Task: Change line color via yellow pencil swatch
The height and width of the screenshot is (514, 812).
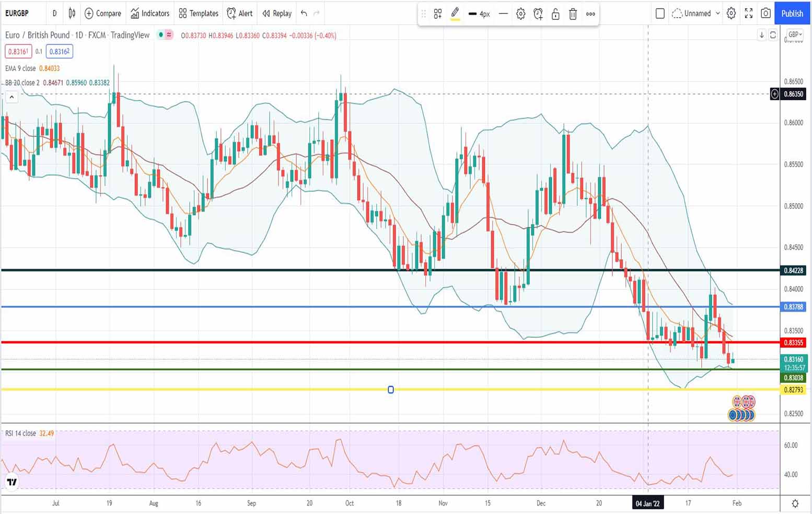Action: (x=455, y=14)
